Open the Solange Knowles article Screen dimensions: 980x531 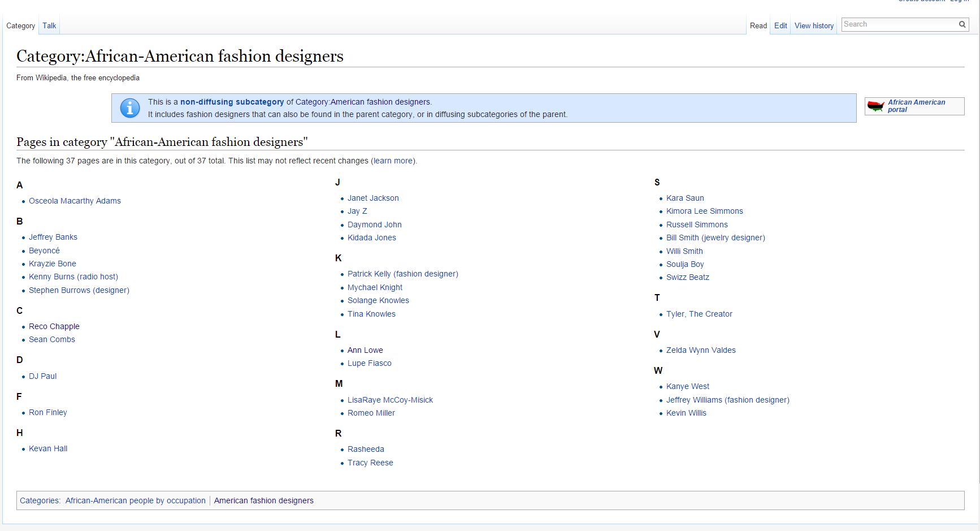click(378, 300)
